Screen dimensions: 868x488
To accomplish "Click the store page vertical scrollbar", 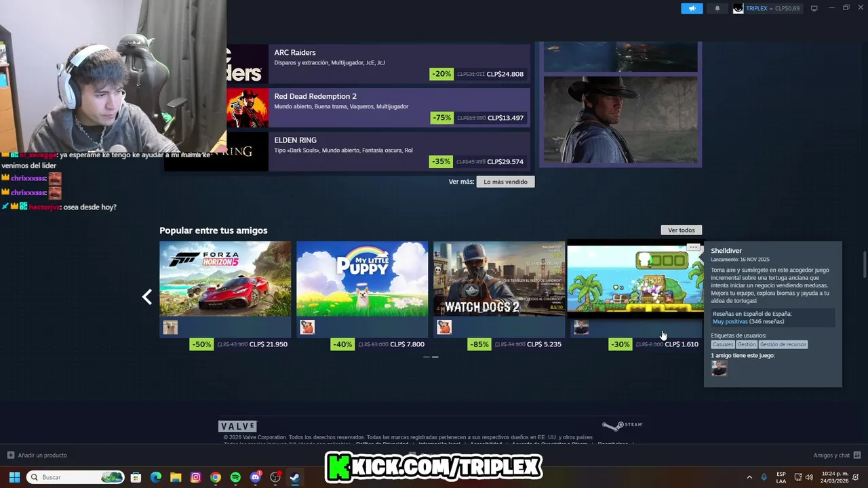I will 864,264.
